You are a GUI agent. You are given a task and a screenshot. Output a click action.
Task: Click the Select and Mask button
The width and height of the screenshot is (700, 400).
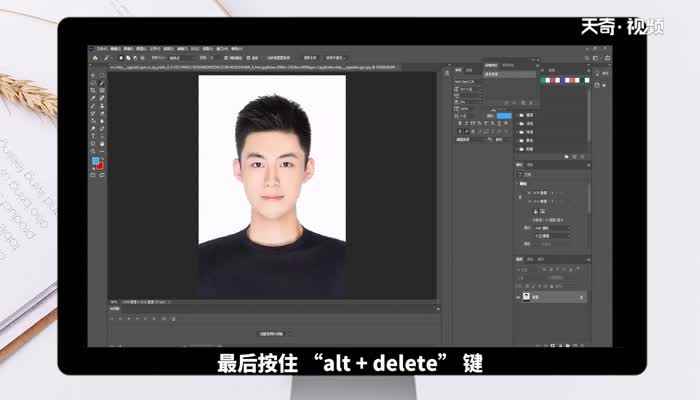point(335,58)
